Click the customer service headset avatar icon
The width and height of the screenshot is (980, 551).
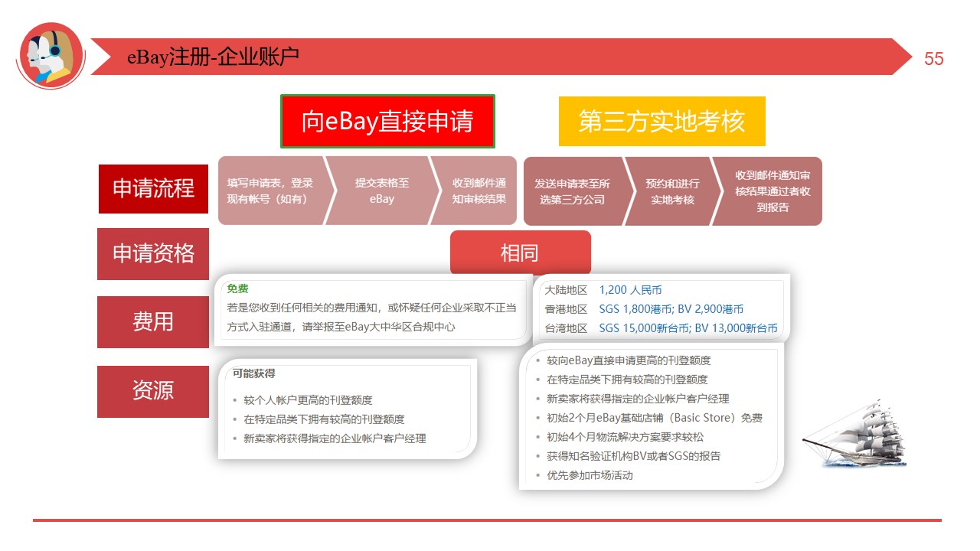(x=51, y=56)
